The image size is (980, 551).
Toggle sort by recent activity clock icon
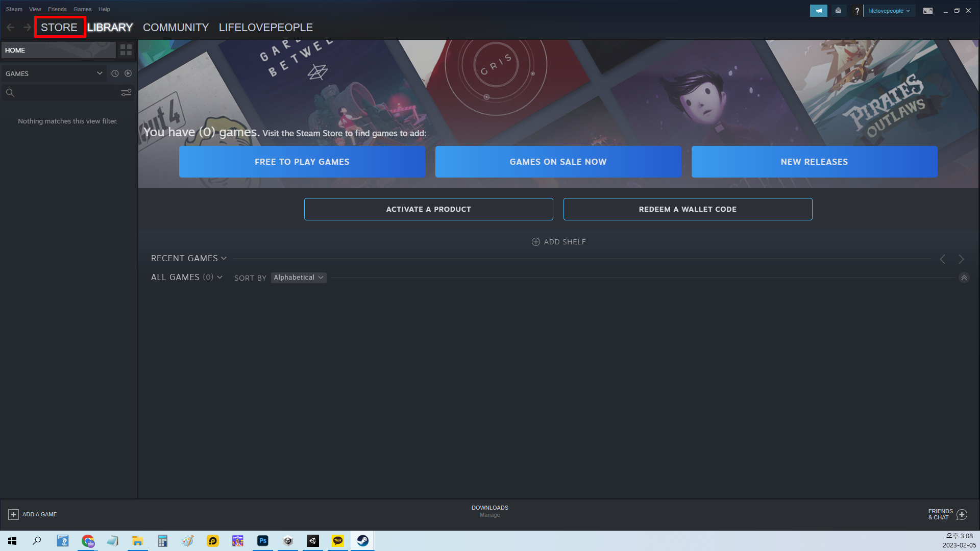(115, 73)
